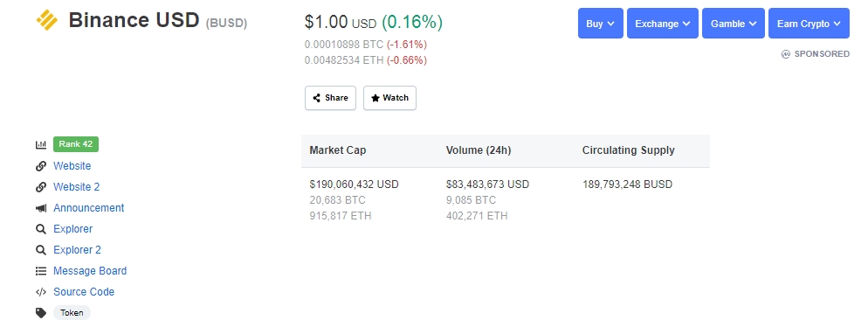Watch this coin with the star button
This screenshot has width=868, height=334.
pos(389,98)
